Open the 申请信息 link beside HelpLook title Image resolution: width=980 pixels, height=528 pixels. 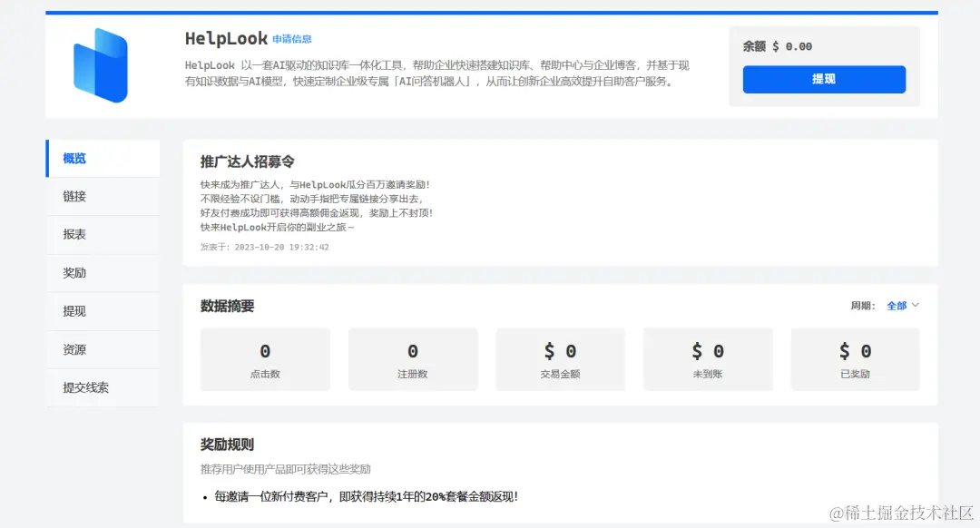click(x=294, y=39)
